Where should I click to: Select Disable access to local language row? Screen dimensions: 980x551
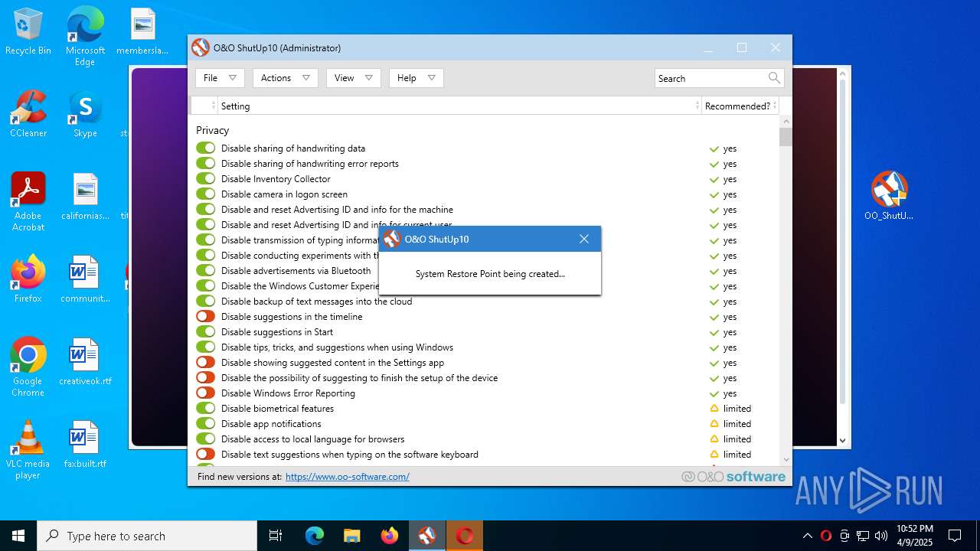click(x=483, y=439)
